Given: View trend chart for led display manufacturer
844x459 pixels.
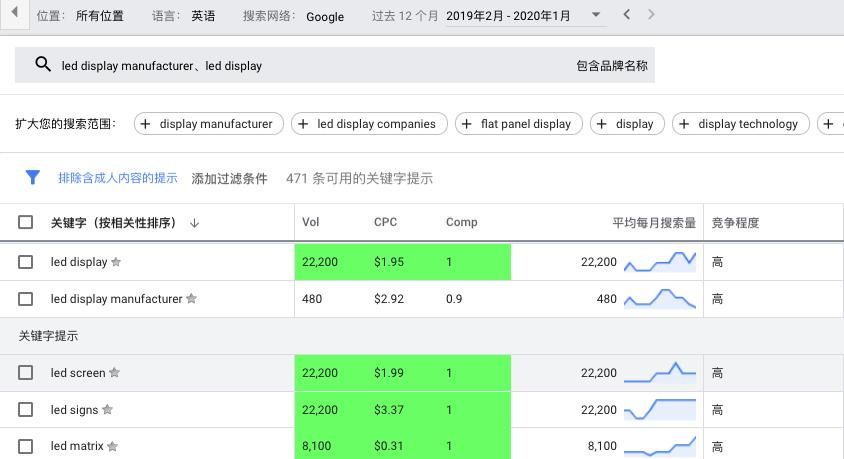Looking at the screenshot, I should pos(660,298).
